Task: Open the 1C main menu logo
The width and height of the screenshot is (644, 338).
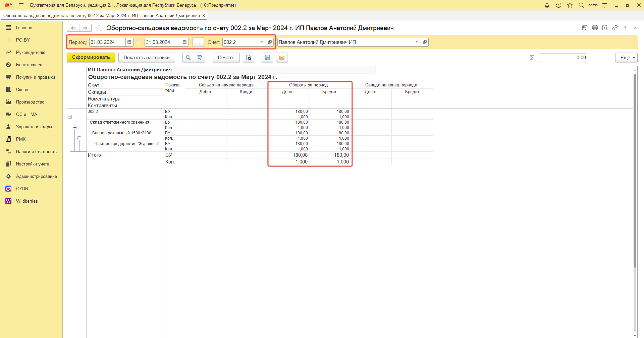Action: (9, 5)
